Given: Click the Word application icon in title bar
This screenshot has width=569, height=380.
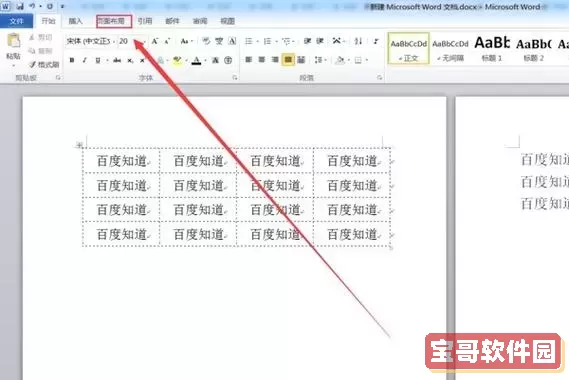Looking at the screenshot, I should pyautogui.click(x=5, y=6).
